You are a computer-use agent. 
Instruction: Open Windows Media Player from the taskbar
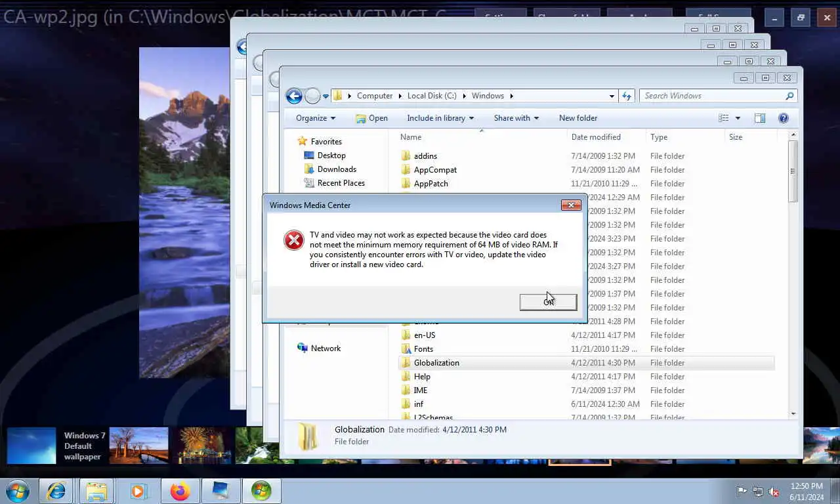138,491
